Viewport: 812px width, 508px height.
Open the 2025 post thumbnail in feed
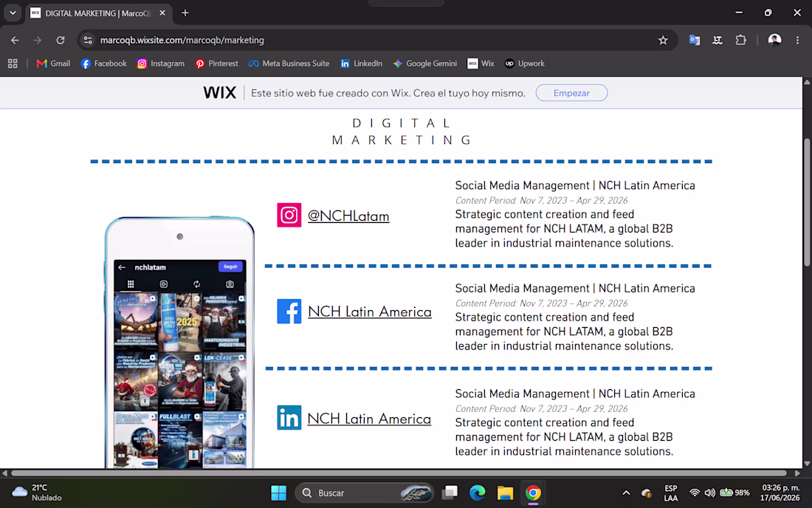point(180,323)
